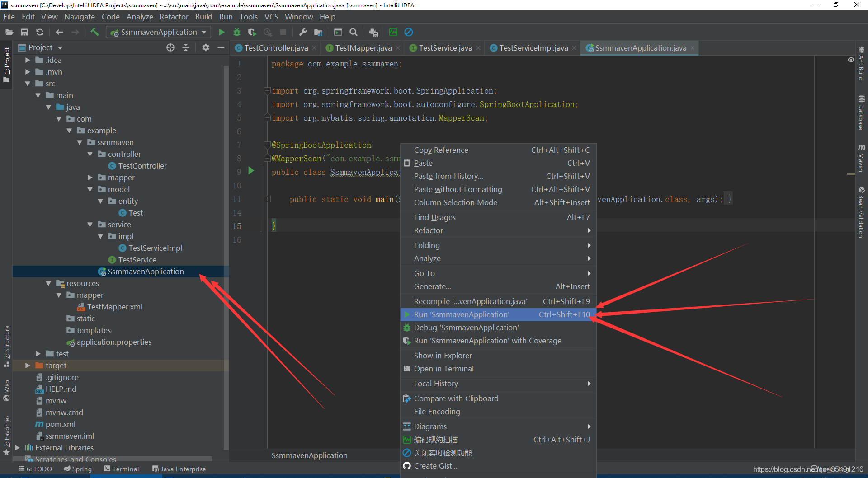Select TestServiceImpl class in tree
The width and height of the screenshot is (868, 478).
pos(155,248)
